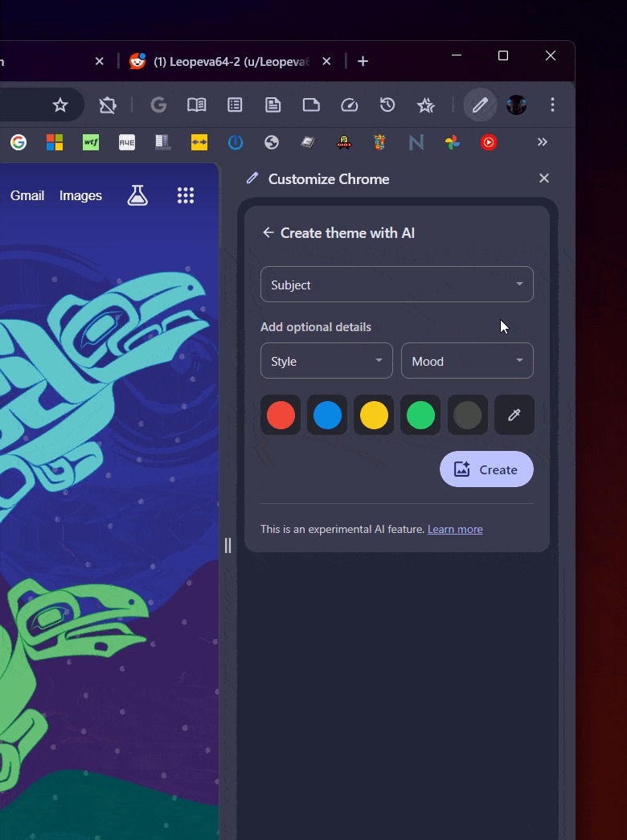Click the Customize Chrome pencil toolbar button

(480, 105)
